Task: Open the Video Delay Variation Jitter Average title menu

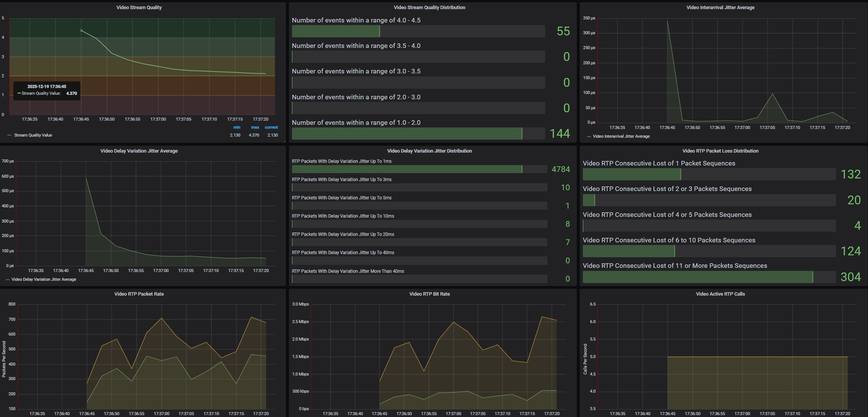Action: pos(139,151)
